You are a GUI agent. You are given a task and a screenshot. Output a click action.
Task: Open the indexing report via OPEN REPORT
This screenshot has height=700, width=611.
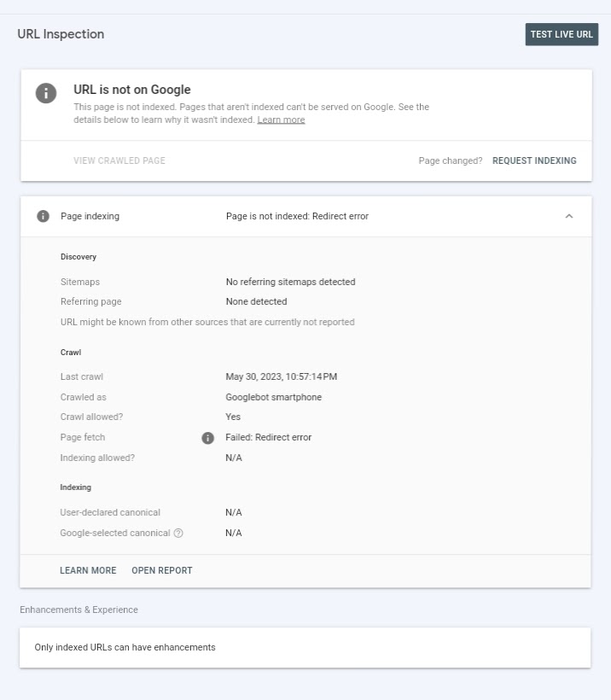point(161,570)
